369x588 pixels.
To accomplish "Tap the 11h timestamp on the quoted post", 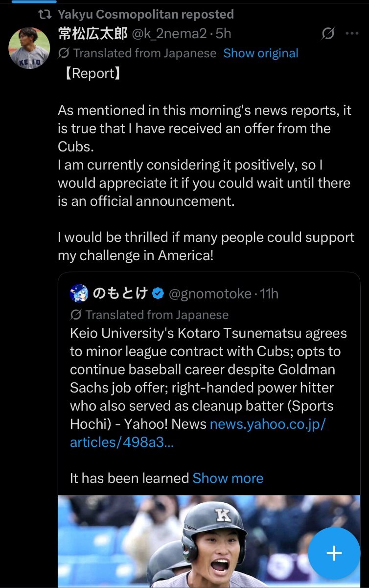I will (x=269, y=294).
